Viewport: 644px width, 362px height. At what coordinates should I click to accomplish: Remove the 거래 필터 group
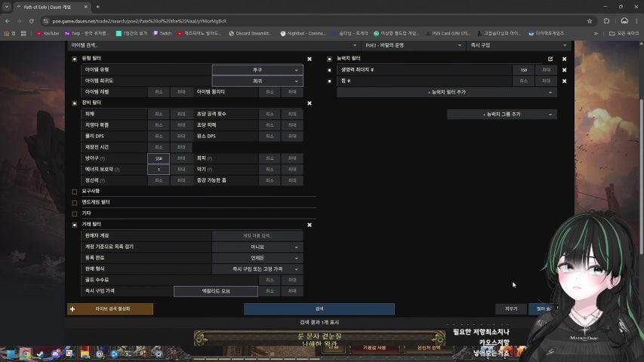[310, 225]
